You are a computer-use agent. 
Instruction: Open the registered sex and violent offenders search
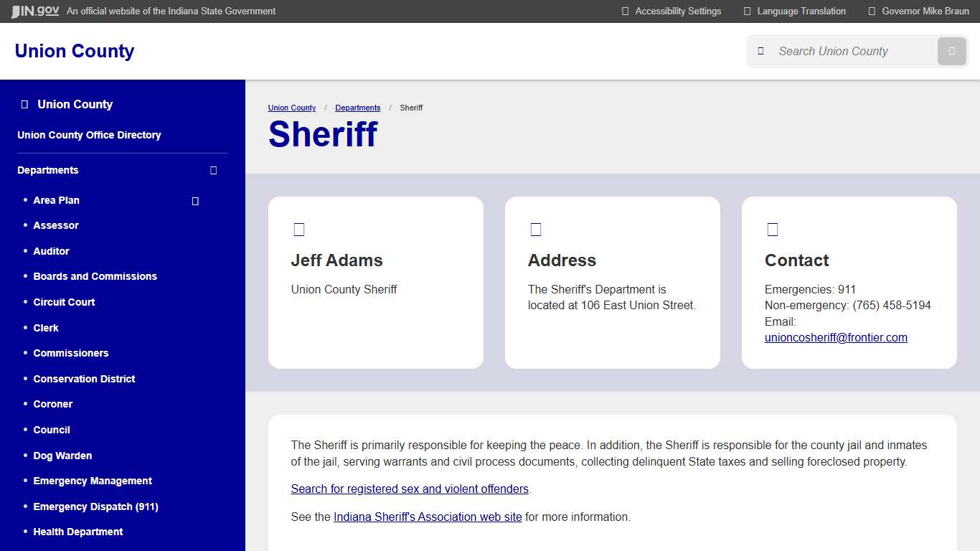(409, 489)
